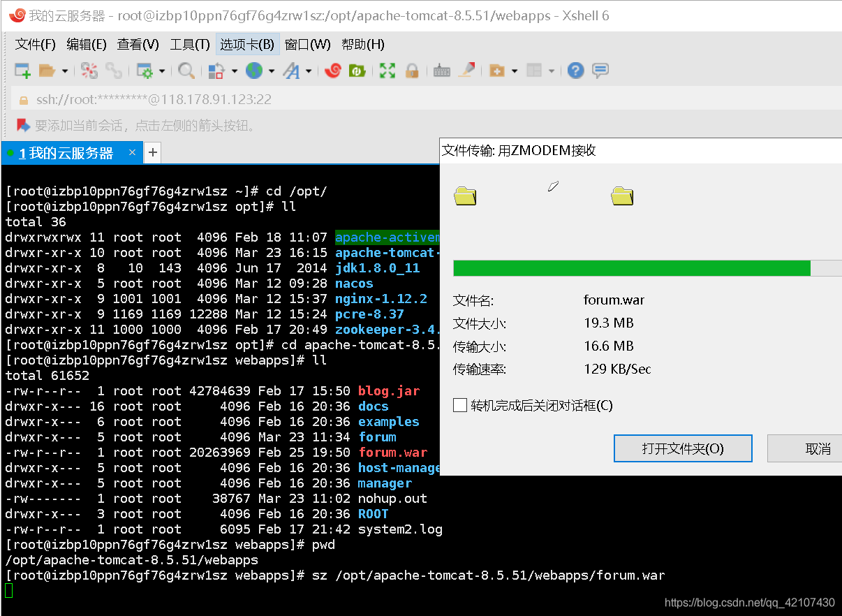Click the red forum.war in terminal listing
Image resolution: width=842 pixels, height=616 pixels.
(x=392, y=453)
